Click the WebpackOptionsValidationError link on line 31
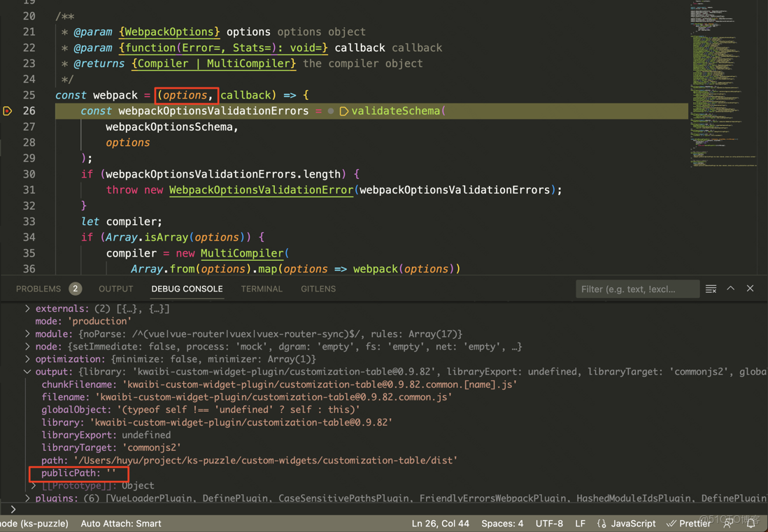Screen dimensions: 768x532 pos(261,190)
